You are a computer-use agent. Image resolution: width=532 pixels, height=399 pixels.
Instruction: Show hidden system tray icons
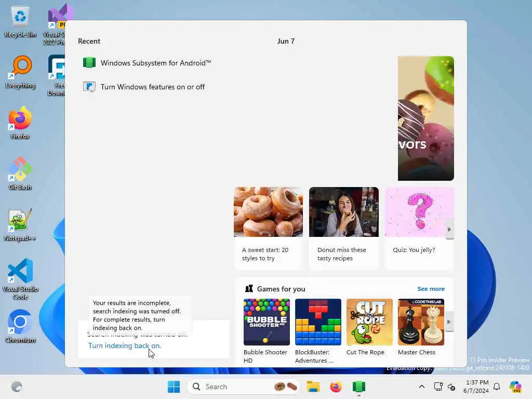[x=422, y=387]
